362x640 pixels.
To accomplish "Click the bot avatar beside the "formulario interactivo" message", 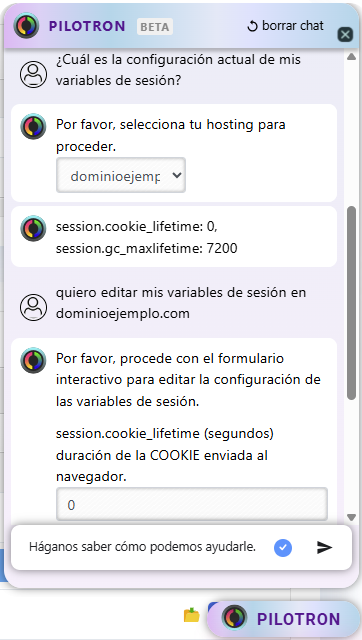I will (x=33, y=361).
